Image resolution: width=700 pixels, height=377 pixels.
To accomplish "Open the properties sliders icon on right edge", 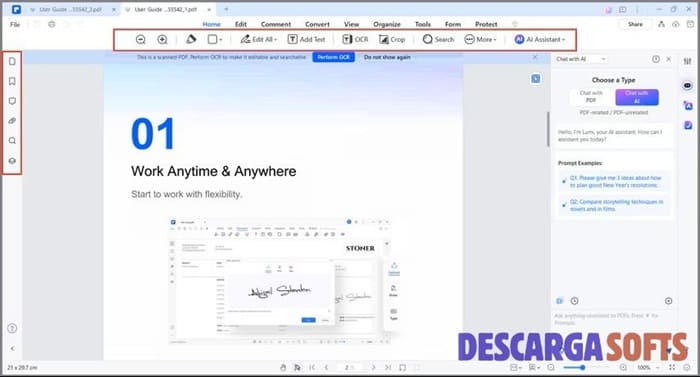I will click(688, 61).
